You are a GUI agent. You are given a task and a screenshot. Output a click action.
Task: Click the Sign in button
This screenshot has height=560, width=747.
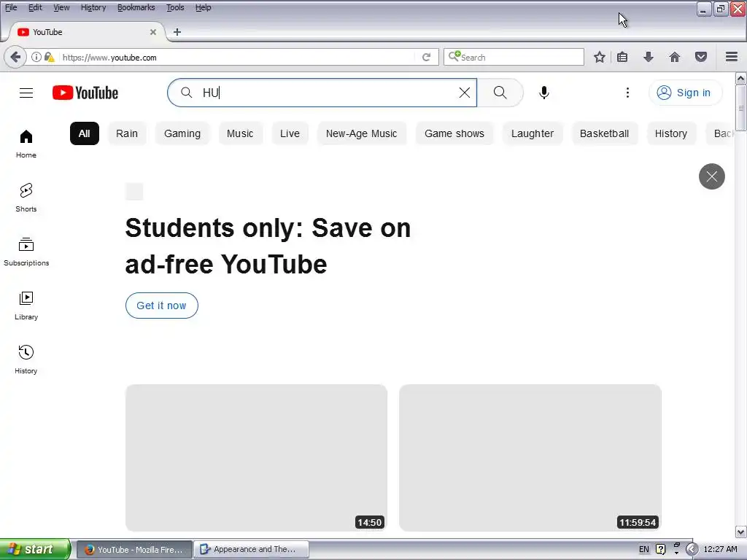pyautogui.click(x=685, y=93)
